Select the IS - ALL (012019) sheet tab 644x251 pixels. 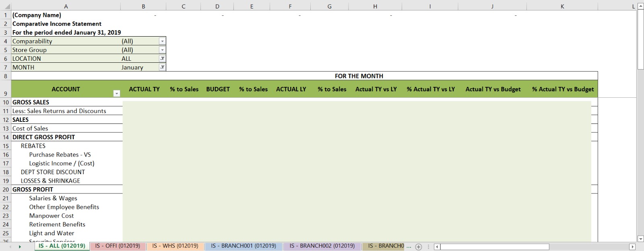coord(62,246)
